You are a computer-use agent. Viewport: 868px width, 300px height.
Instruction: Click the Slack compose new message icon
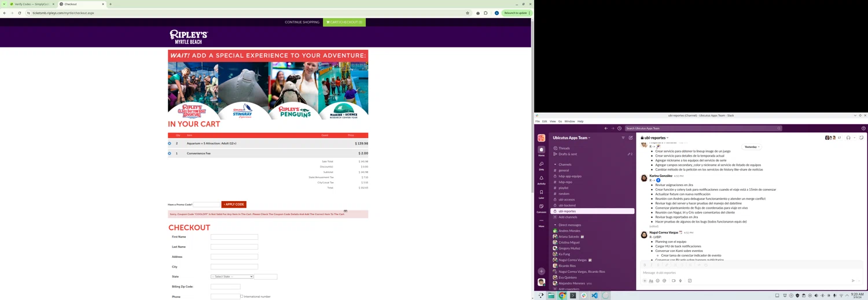[631, 138]
